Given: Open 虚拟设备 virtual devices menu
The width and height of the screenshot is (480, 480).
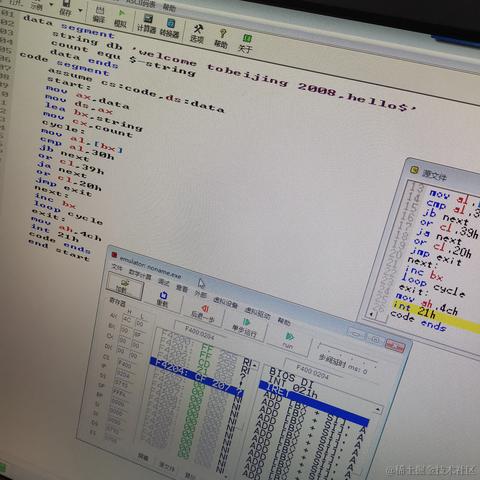Looking at the screenshot, I should [x=225, y=303].
